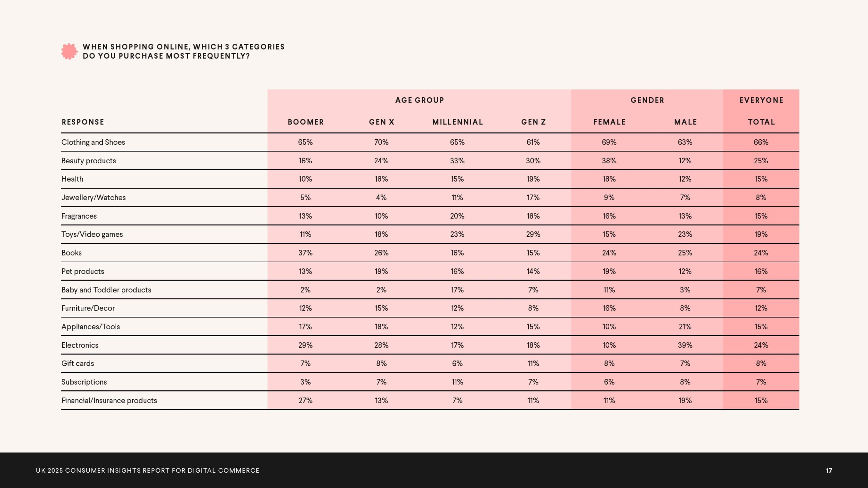Click the Financial/Insurance products row label
Image resolution: width=868 pixels, height=488 pixels.
[109, 401]
